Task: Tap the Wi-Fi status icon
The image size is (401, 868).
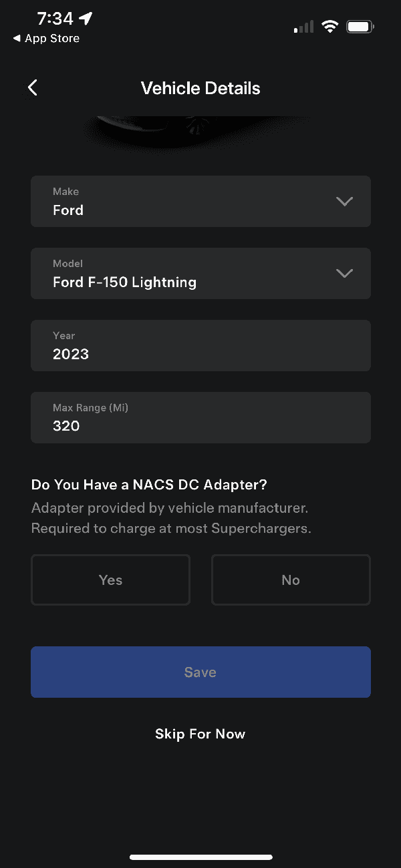Action: tap(329, 27)
